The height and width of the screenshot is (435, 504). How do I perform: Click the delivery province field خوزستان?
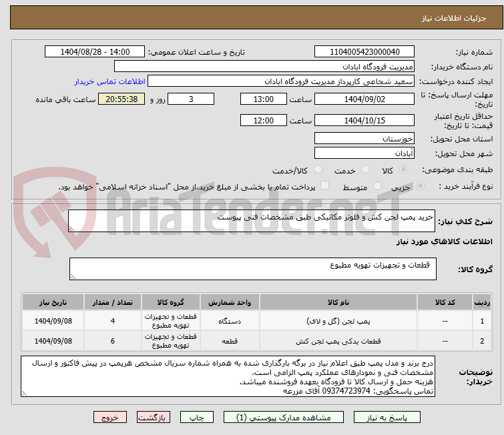tap(364, 139)
